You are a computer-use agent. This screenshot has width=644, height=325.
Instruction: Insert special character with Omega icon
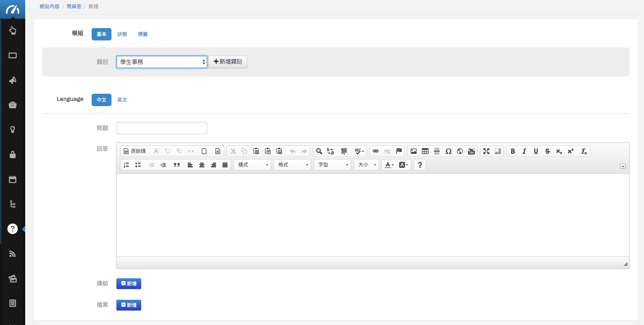(x=448, y=151)
